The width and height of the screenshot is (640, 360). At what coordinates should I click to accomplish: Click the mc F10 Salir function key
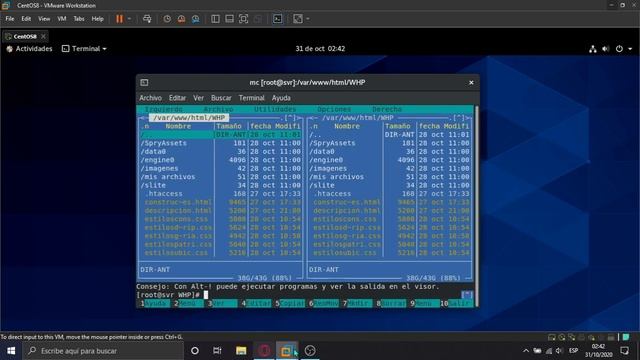click(456, 303)
